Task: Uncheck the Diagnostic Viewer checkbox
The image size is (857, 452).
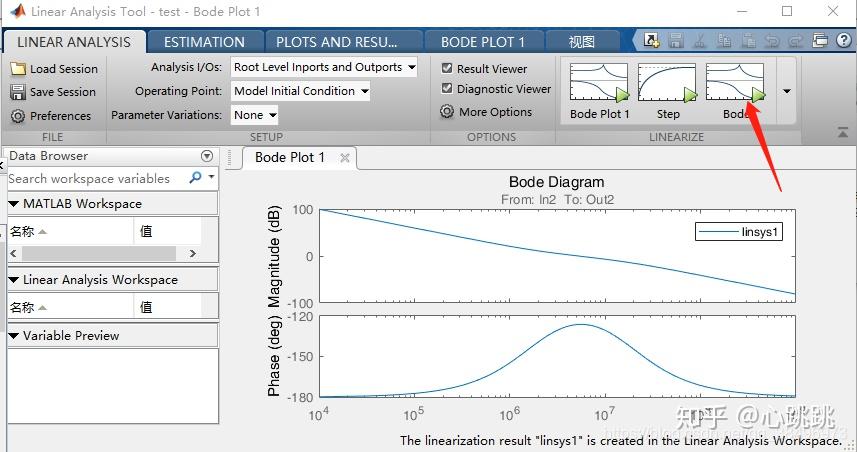Action: 447,88
